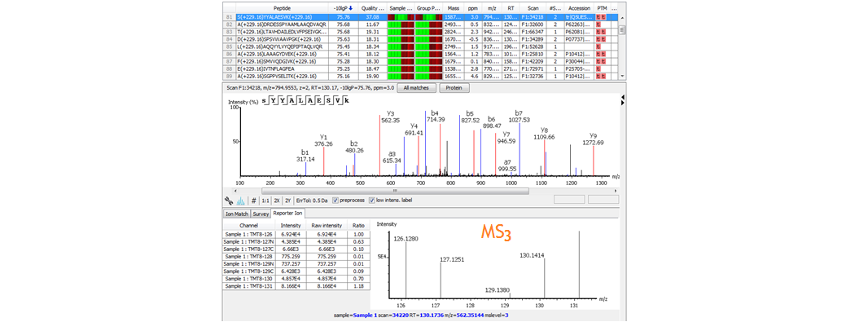The height and width of the screenshot is (322, 868).
Task: Click the PTM icons in row 81
Action: [x=601, y=18]
